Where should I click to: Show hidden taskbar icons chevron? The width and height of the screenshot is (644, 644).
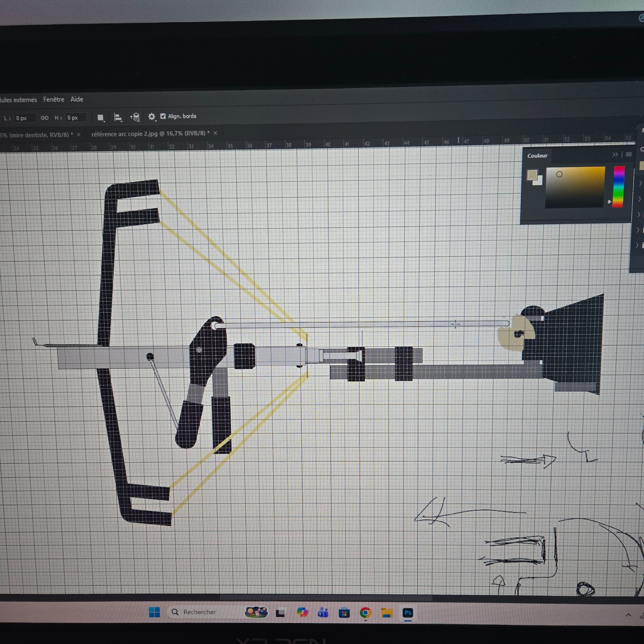pyautogui.click(x=628, y=615)
